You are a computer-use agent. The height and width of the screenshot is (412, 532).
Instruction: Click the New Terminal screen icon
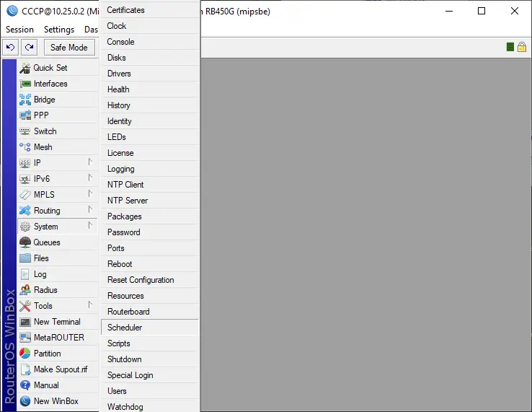[x=25, y=322]
